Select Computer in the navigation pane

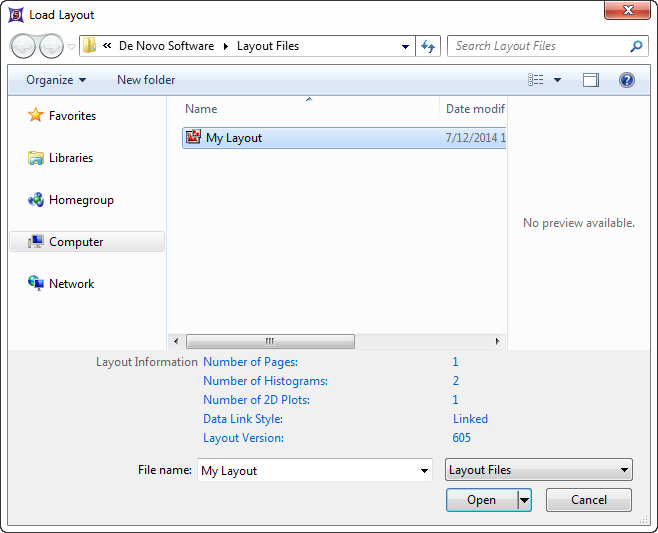click(x=76, y=242)
